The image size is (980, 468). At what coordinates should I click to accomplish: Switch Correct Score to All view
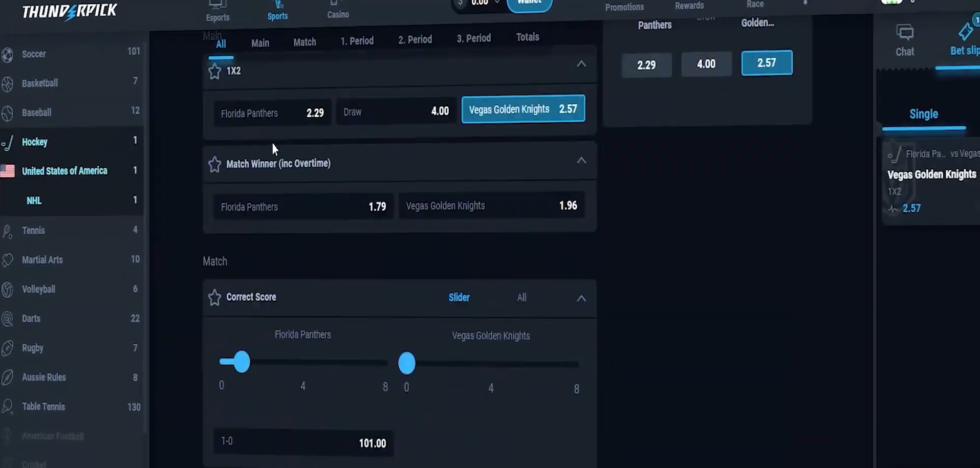[x=521, y=298]
